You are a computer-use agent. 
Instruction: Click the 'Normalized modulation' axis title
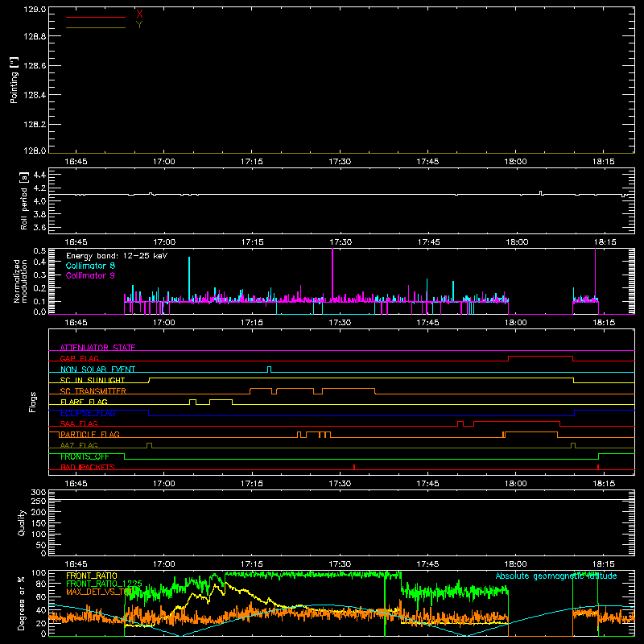20,281
